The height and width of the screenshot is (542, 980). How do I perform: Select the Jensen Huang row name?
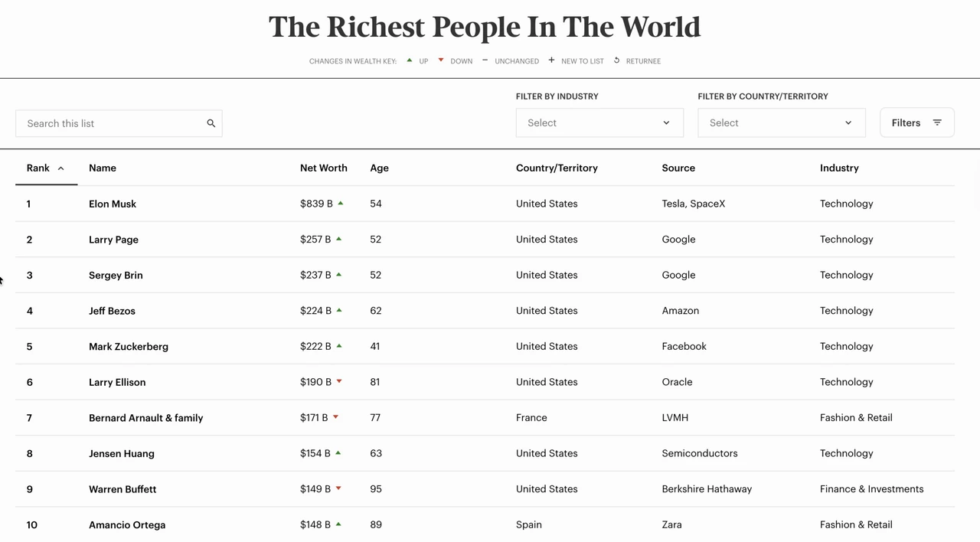click(122, 453)
